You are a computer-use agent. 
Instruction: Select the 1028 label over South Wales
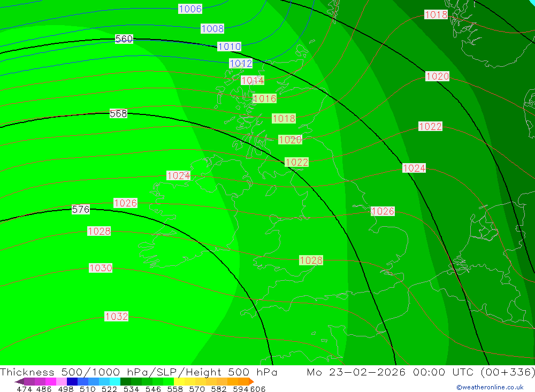311,260
